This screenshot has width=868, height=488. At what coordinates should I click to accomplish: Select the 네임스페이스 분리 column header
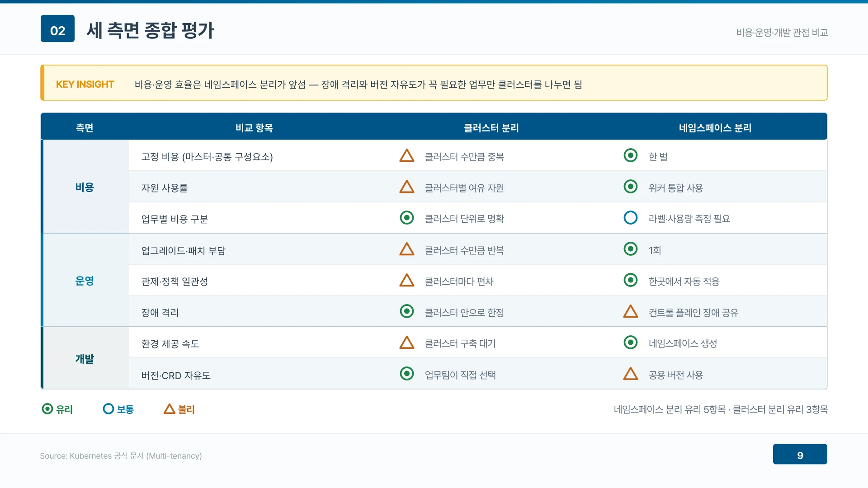tap(715, 128)
